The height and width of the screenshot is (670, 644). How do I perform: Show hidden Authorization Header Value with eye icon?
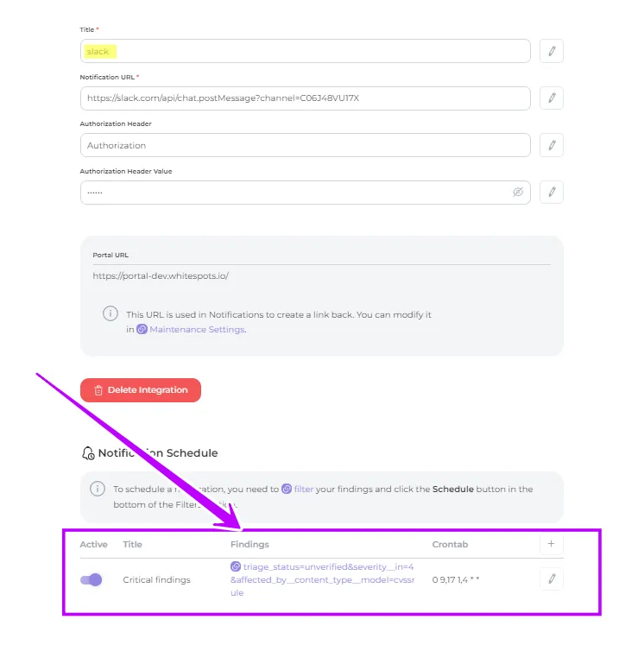518,192
